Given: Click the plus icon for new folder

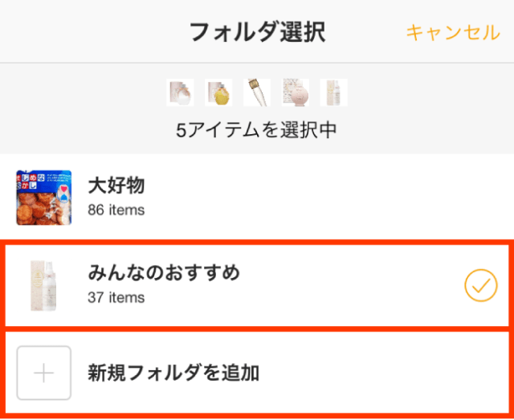Looking at the screenshot, I should tap(44, 373).
